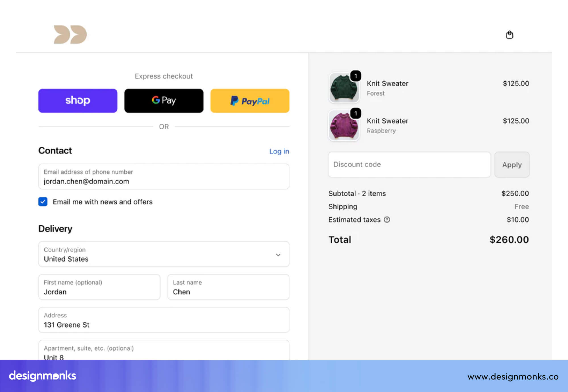The height and width of the screenshot is (392, 568).
Task: Click the Address field 131 Greene St
Action: [x=164, y=320]
